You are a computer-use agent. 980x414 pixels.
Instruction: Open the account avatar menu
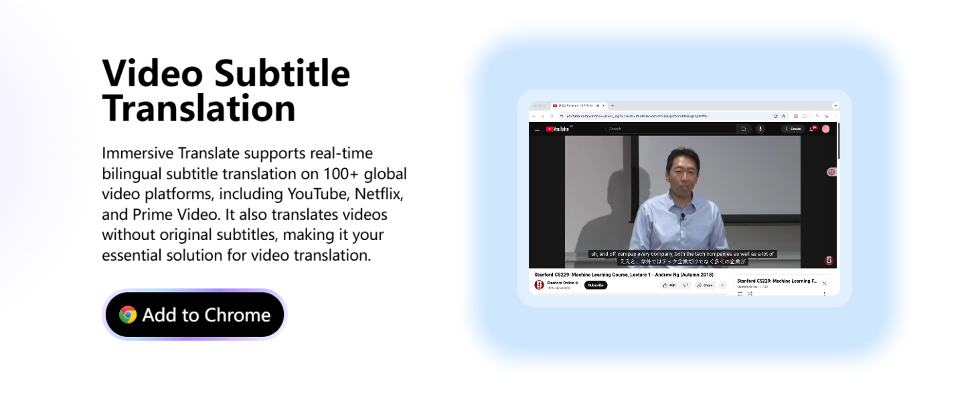[825, 129]
